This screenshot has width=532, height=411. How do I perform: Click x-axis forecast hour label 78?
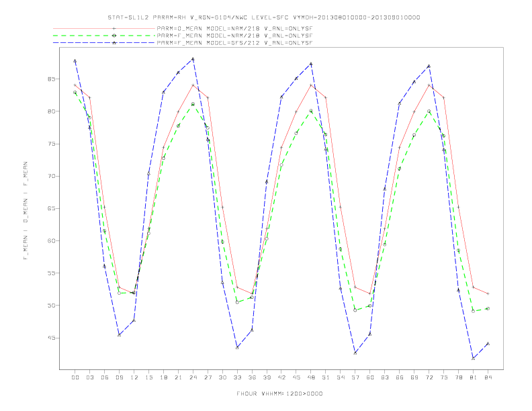coord(458,377)
